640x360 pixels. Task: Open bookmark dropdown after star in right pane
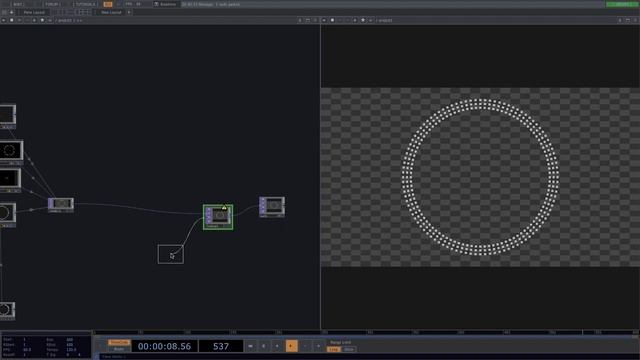pos(371,20)
